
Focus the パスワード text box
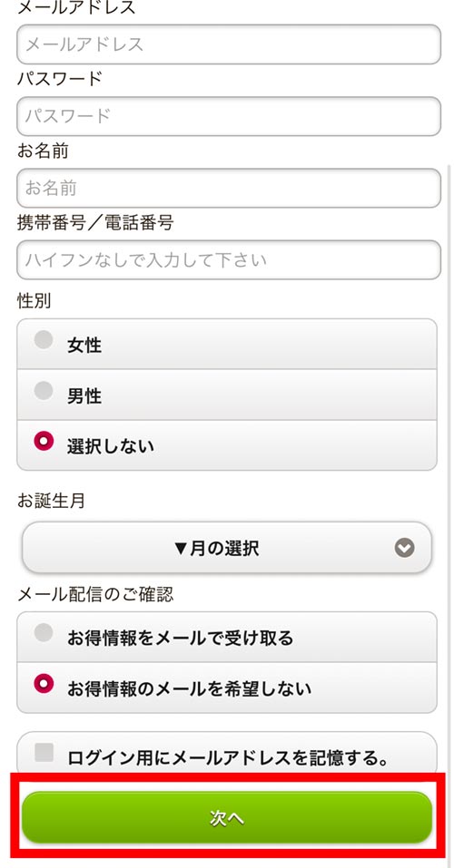[229, 116]
